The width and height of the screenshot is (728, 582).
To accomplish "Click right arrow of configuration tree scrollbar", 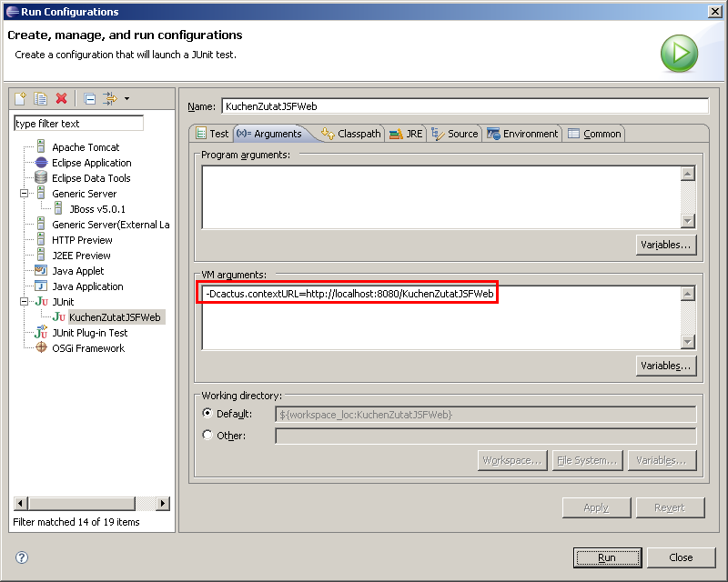I will click(163, 503).
